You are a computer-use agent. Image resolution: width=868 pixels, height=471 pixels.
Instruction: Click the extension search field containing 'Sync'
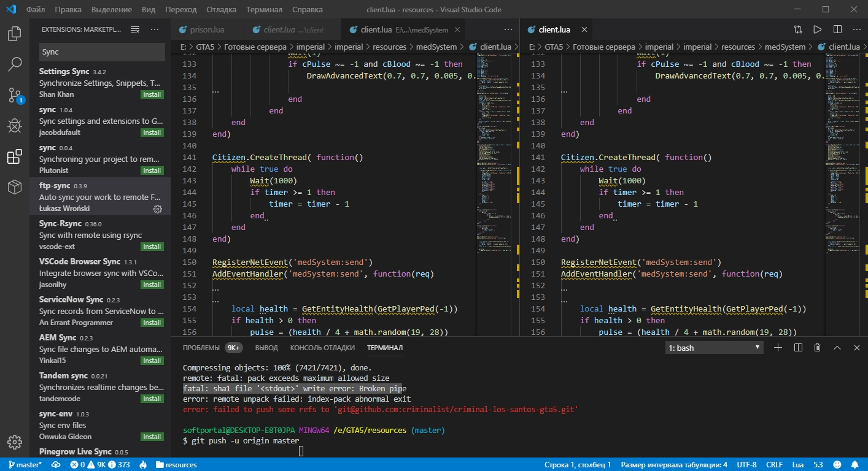coord(102,52)
